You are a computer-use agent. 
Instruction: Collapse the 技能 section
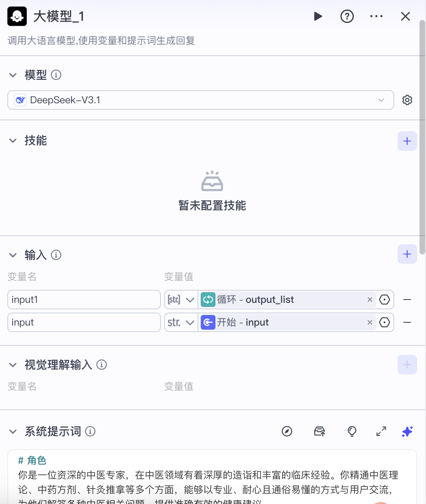tap(13, 141)
